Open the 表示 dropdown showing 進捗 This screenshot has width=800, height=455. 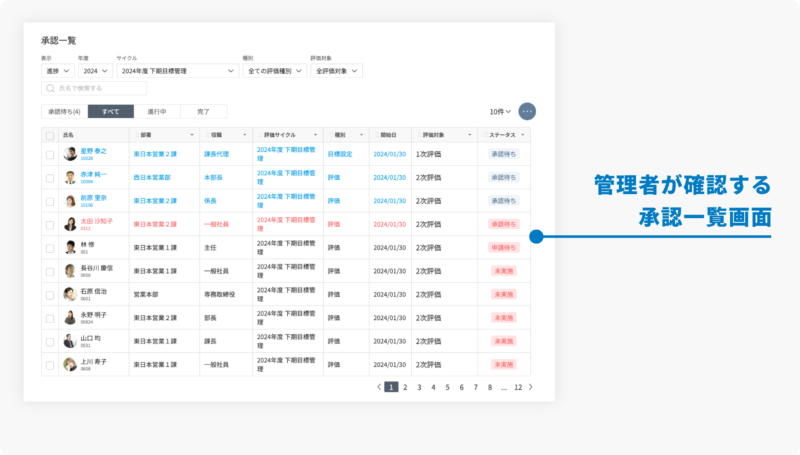[58, 71]
